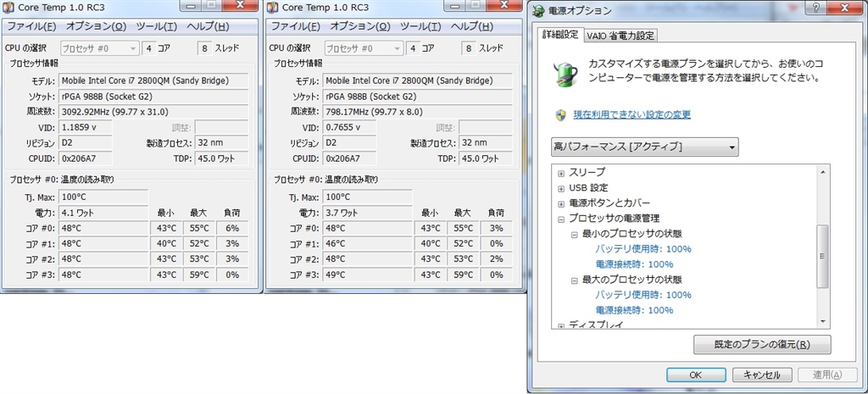The height and width of the screenshot is (394, 868).
Task: Click コア #2 負荷 2% cell in right window
Action: tap(496, 259)
